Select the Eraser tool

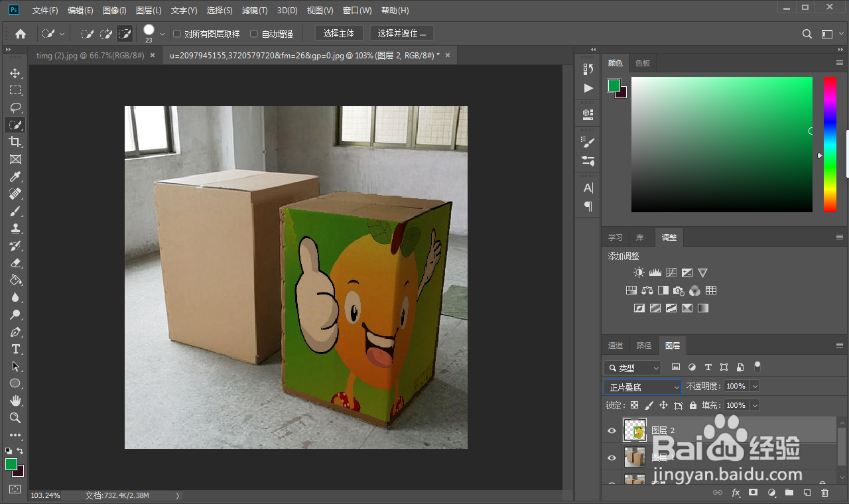pos(15,263)
